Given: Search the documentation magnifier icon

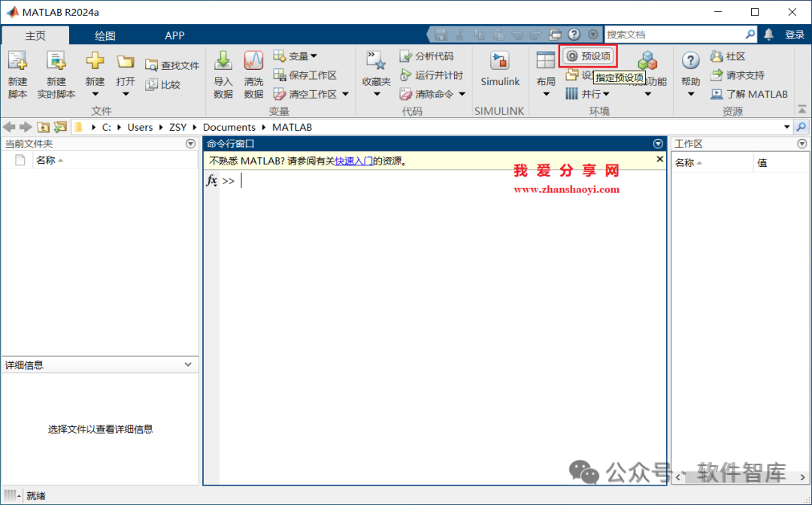Looking at the screenshot, I should pos(750,34).
